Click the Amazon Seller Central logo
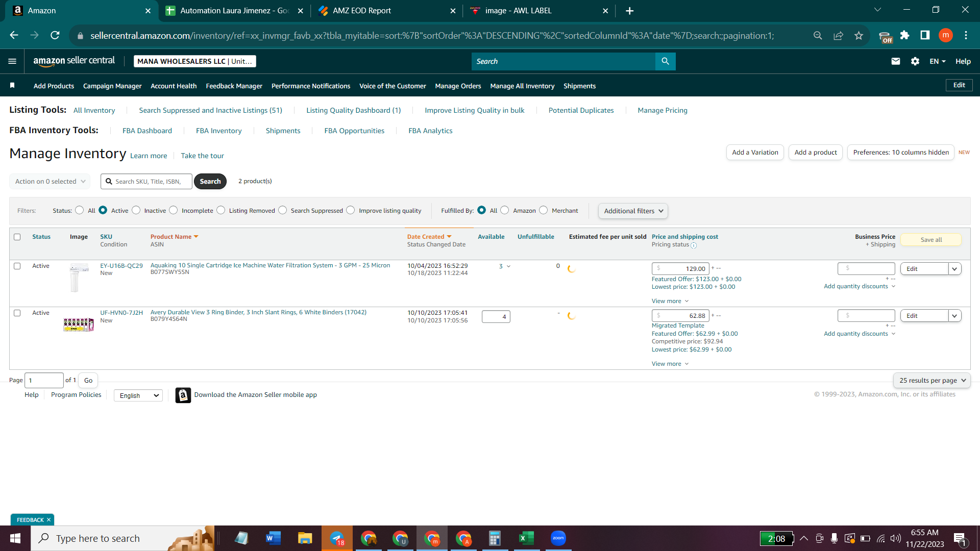This screenshot has width=980, height=551. tap(74, 61)
